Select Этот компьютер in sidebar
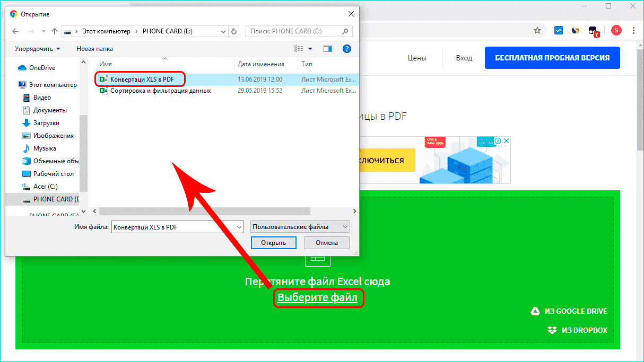 point(47,85)
